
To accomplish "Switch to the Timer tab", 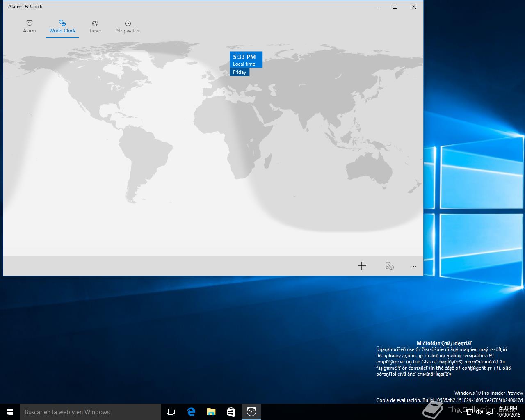I will pyautogui.click(x=95, y=26).
